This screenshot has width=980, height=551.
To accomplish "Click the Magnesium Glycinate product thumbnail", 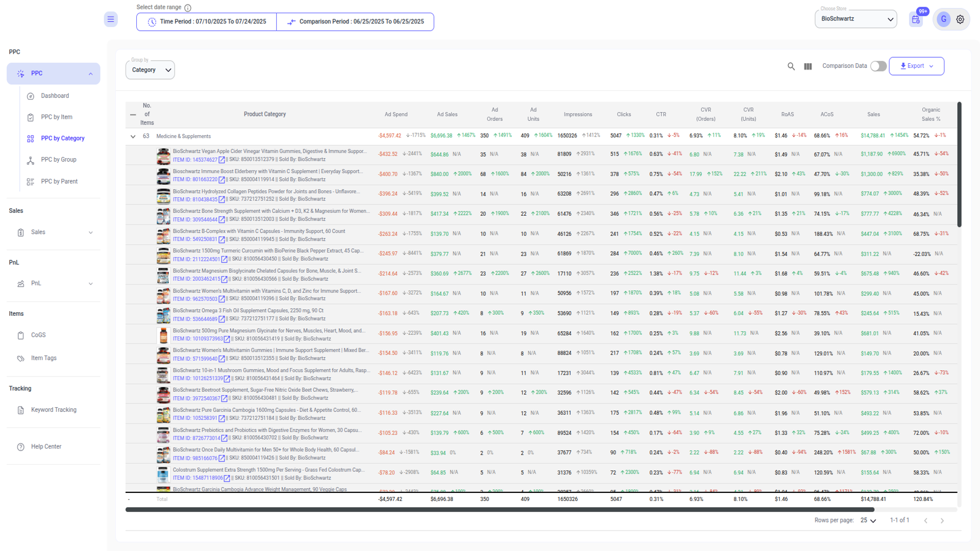I will tap(163, 335).
